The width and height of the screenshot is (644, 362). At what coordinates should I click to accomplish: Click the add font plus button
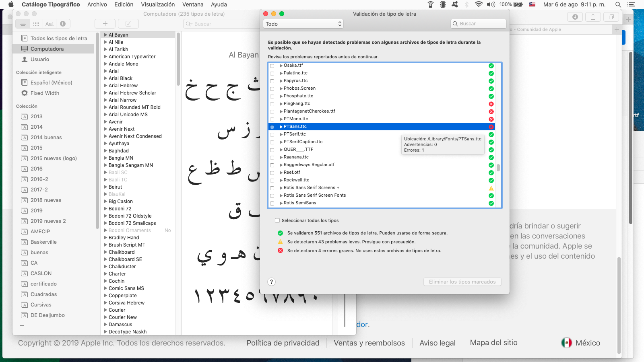105,24
